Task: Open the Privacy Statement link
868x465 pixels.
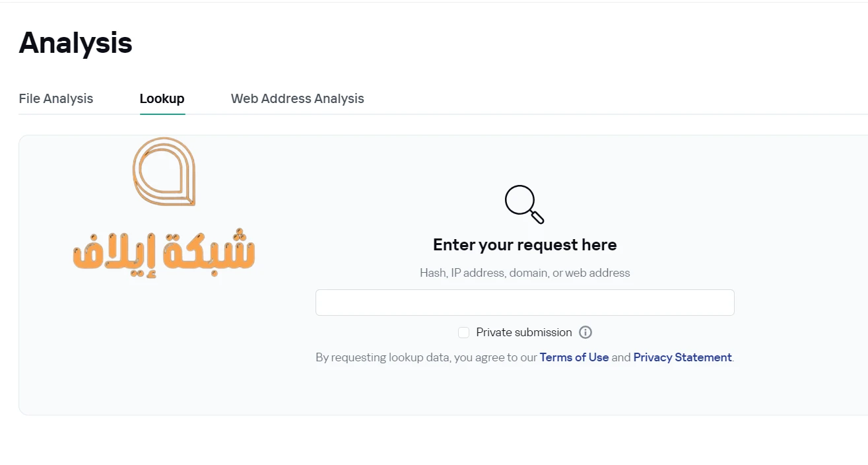Action: [x=683, y=357]
